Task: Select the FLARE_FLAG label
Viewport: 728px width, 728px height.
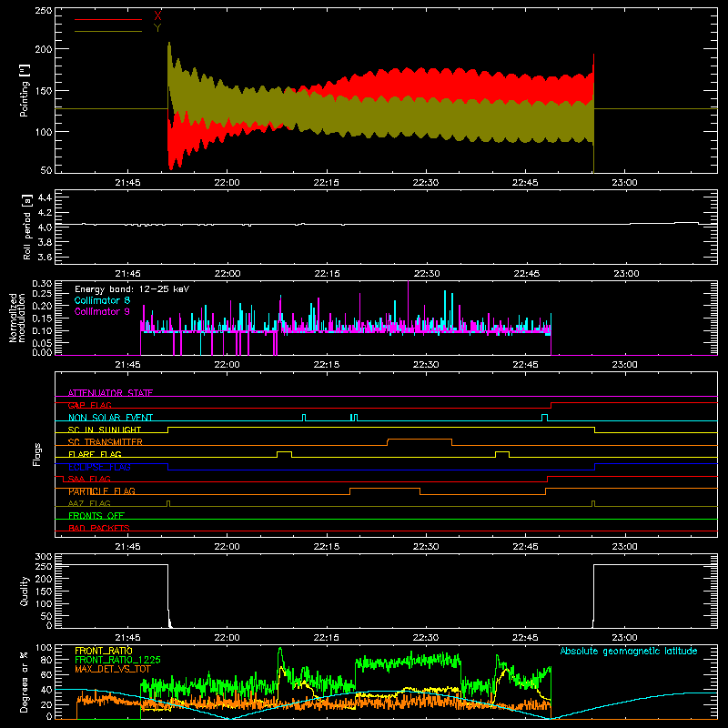Action: point(95,454)
